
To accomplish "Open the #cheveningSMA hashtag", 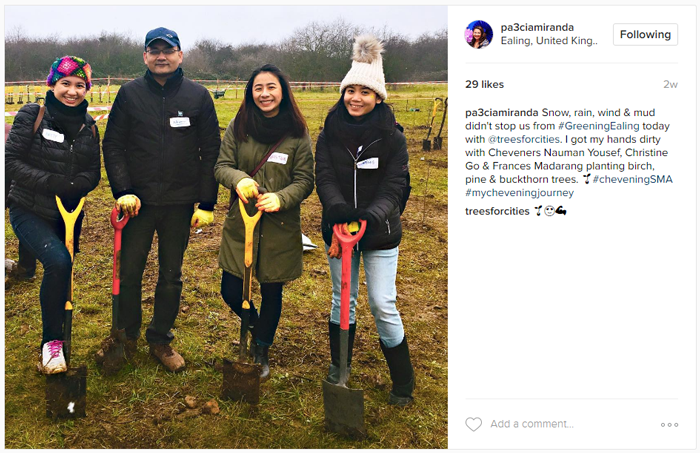I will (633, 179).
